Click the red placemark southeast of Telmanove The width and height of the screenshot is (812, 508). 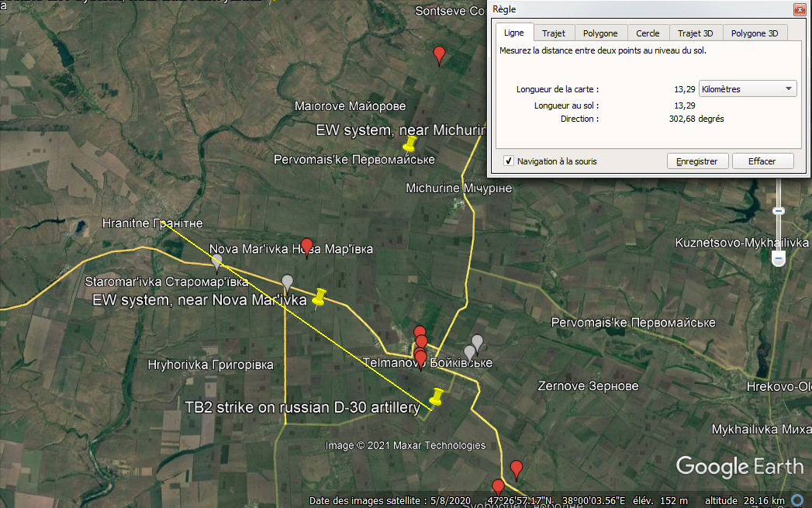[x=517, y=468]
